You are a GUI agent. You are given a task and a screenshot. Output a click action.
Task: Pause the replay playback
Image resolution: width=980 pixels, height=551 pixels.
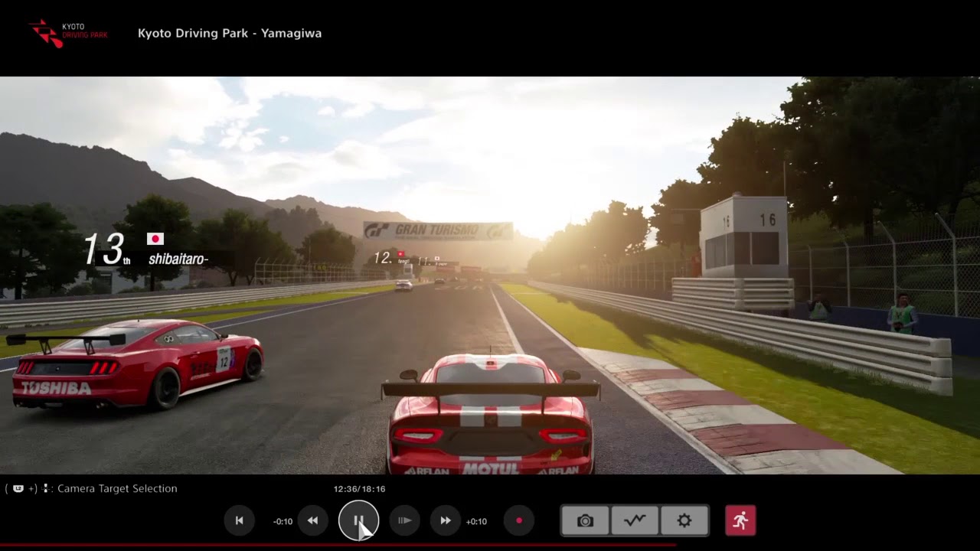(358, 520)
